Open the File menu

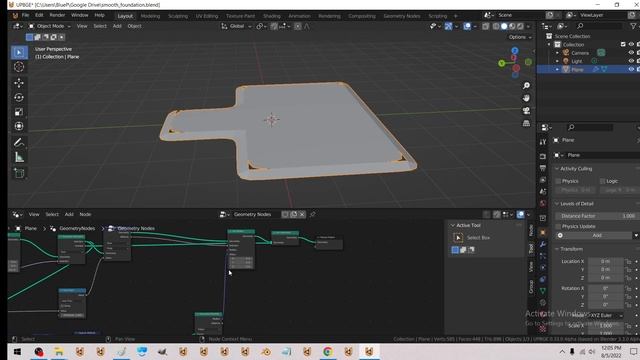(x=25, y=16)
